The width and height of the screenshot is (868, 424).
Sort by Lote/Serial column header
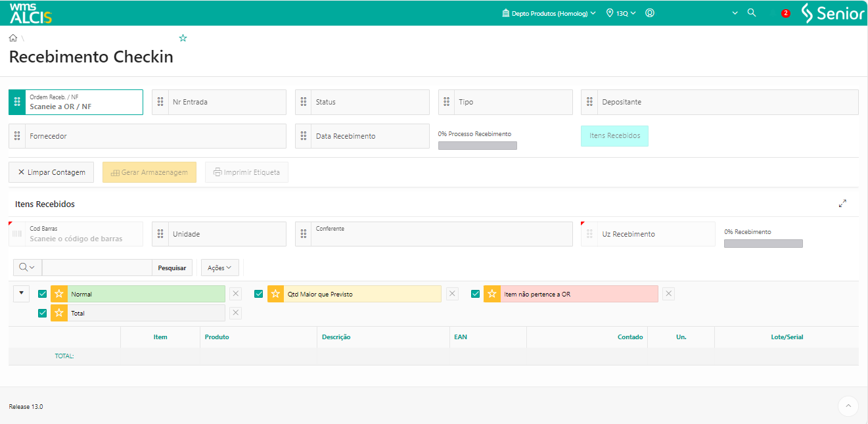pos(787,337)
